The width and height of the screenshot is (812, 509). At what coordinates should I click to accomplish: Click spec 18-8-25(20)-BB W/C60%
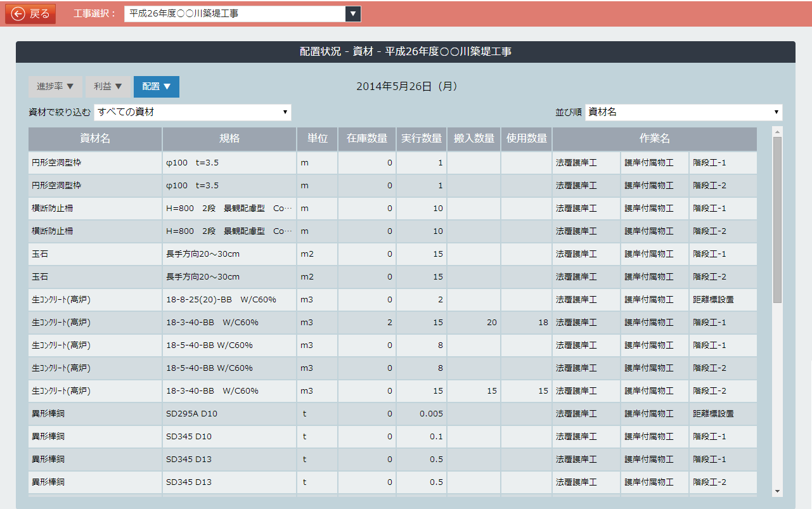[221, 300]
